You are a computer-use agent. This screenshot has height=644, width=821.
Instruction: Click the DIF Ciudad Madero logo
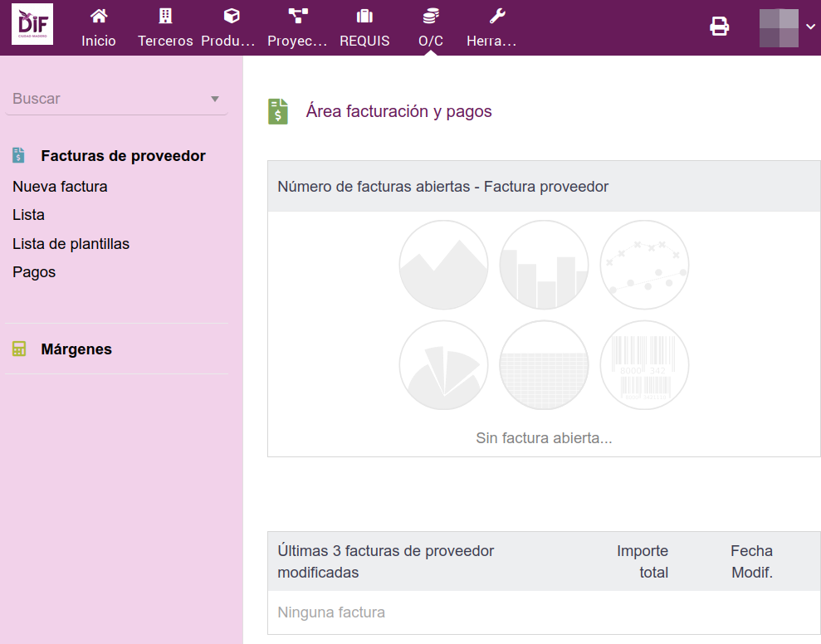click(x=32, y=25)
